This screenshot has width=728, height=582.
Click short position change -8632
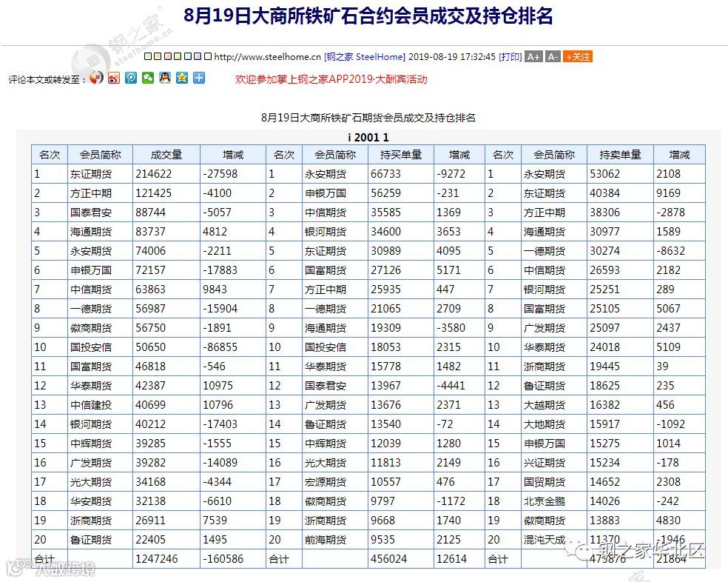coord(671,251)
